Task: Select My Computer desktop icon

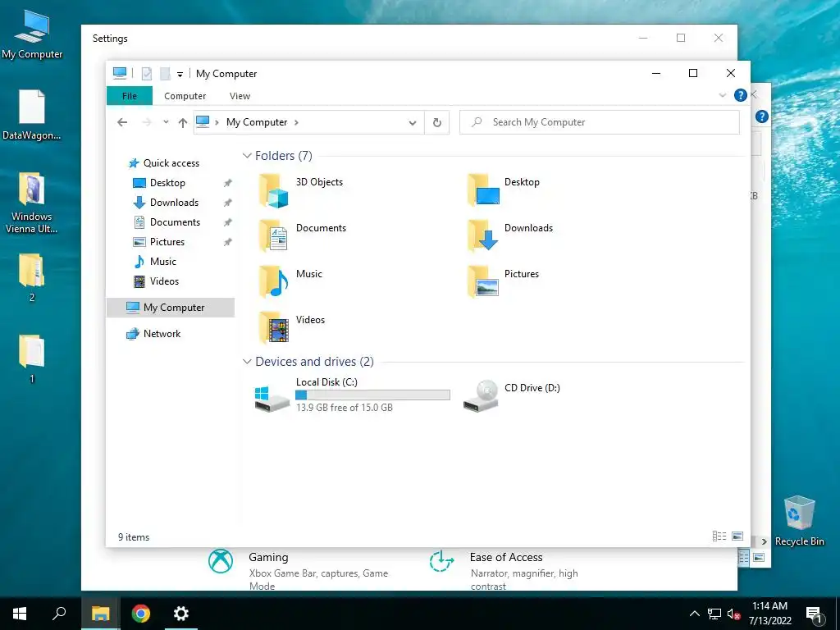Action: tap(32, 34)
